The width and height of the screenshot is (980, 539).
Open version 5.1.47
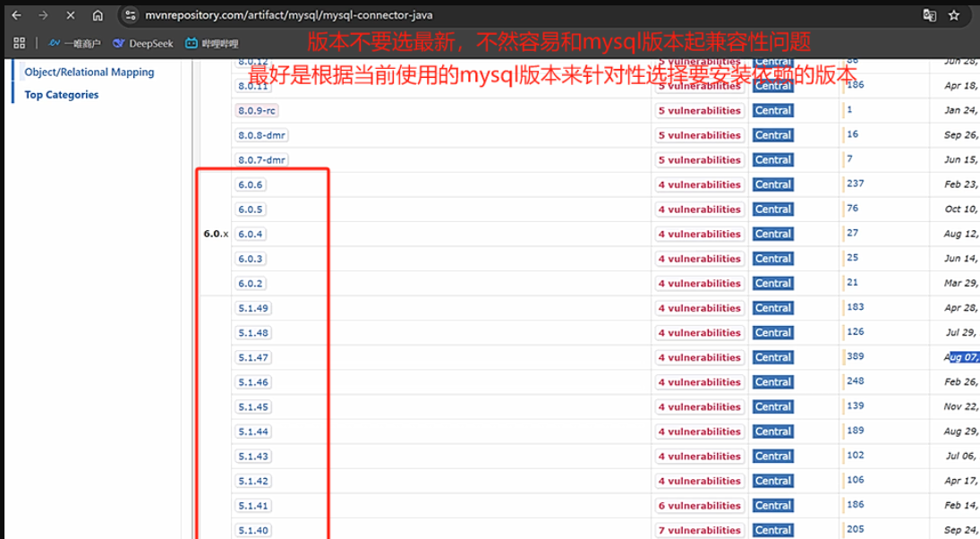click(x=253, y=357)
